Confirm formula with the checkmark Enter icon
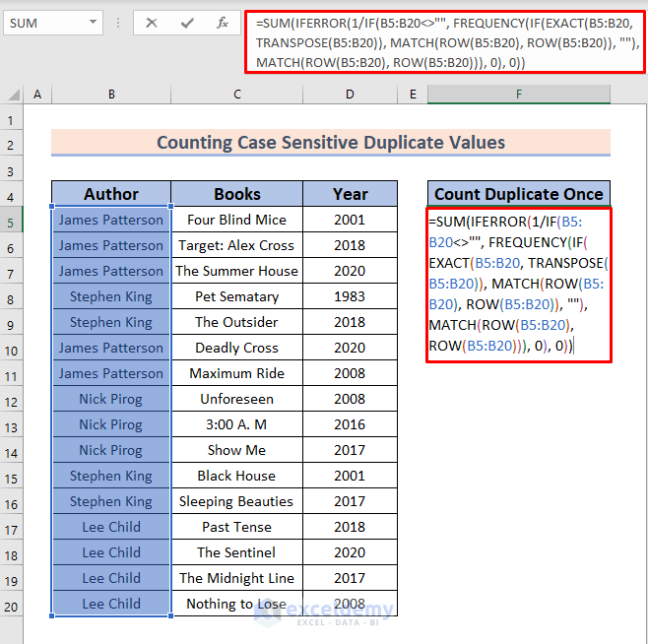648x644 pixels. [187, 23]
